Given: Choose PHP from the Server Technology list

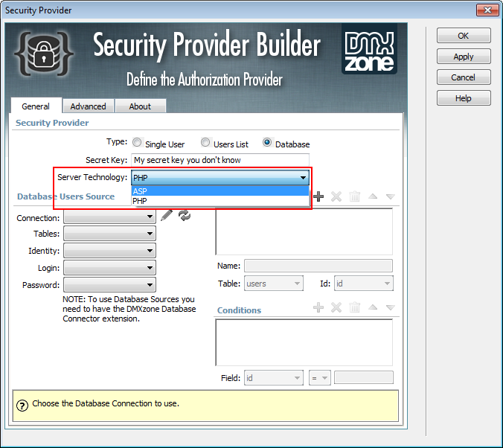Looking at the screenshot, I should (220, 201).
